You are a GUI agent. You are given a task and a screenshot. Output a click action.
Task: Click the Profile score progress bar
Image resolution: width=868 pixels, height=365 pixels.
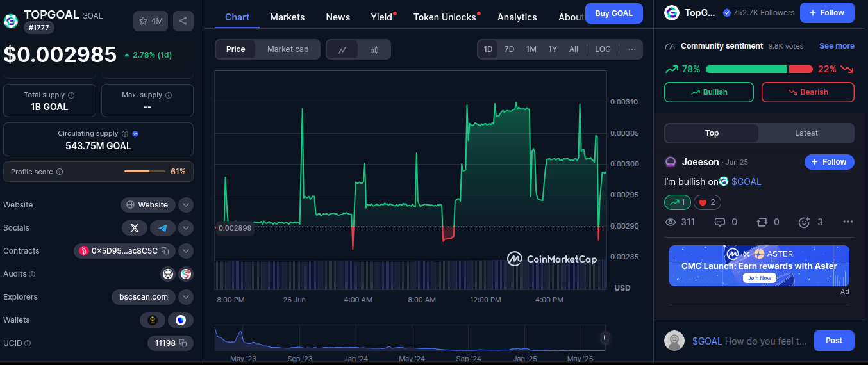click(146, 172)
